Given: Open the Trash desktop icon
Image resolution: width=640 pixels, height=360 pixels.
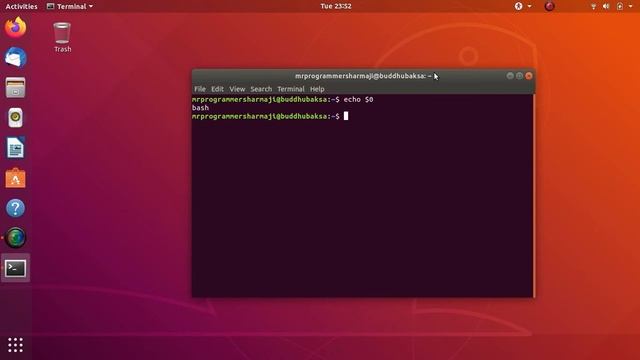Looking at the screenshot, I should pos(62,37).
